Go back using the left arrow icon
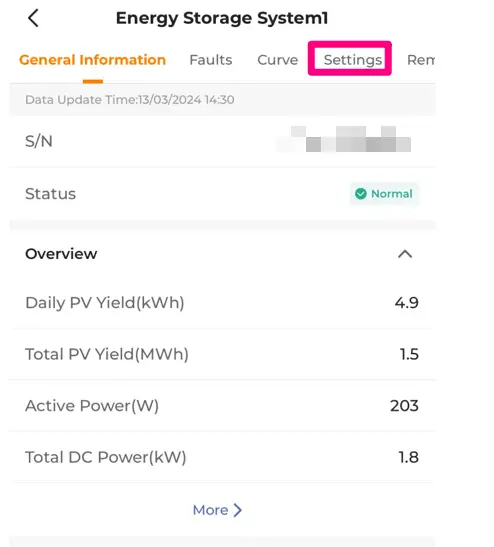 click(33, 18)
